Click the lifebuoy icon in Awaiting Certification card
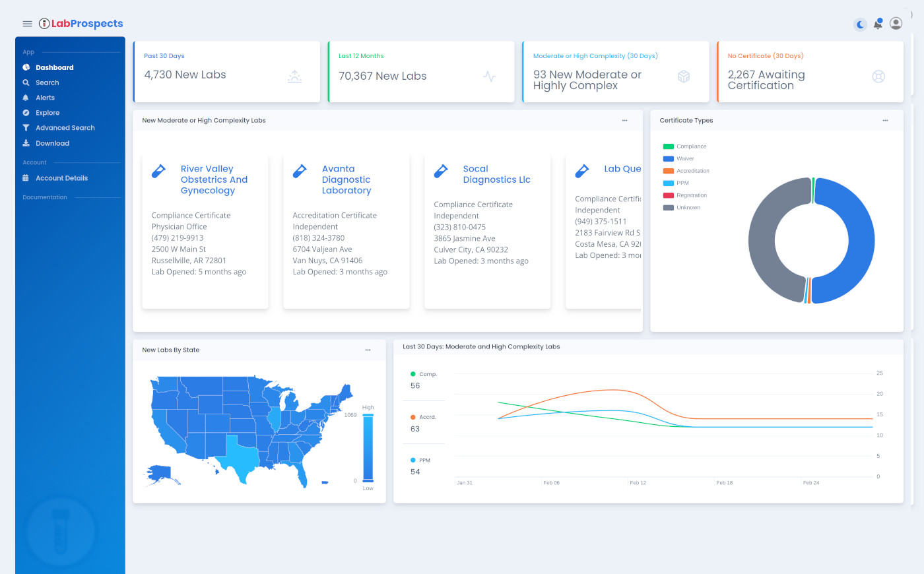 coord(878,77)
